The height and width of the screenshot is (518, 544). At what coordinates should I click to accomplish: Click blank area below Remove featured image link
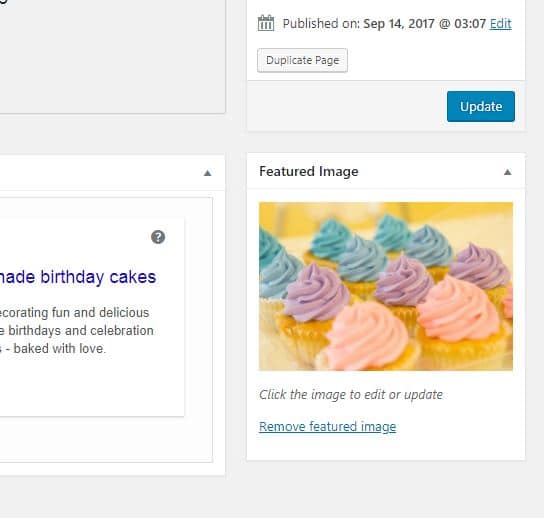(x=386, y=447)
